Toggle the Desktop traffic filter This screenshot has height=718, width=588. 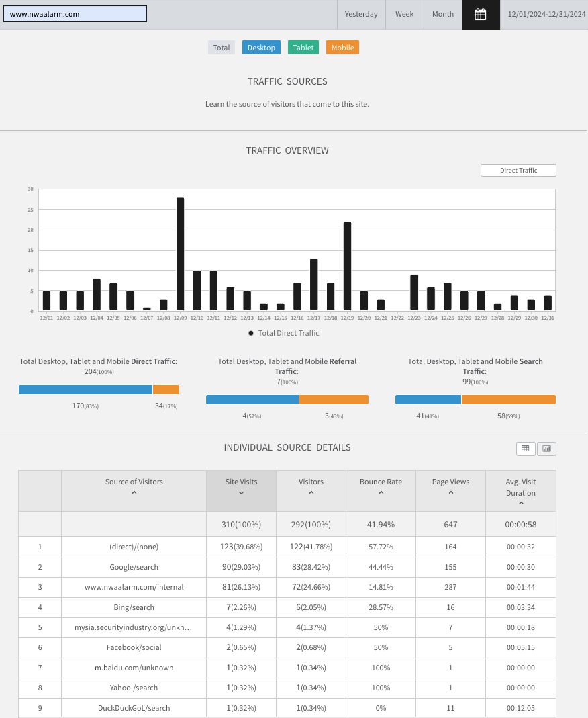261,48
